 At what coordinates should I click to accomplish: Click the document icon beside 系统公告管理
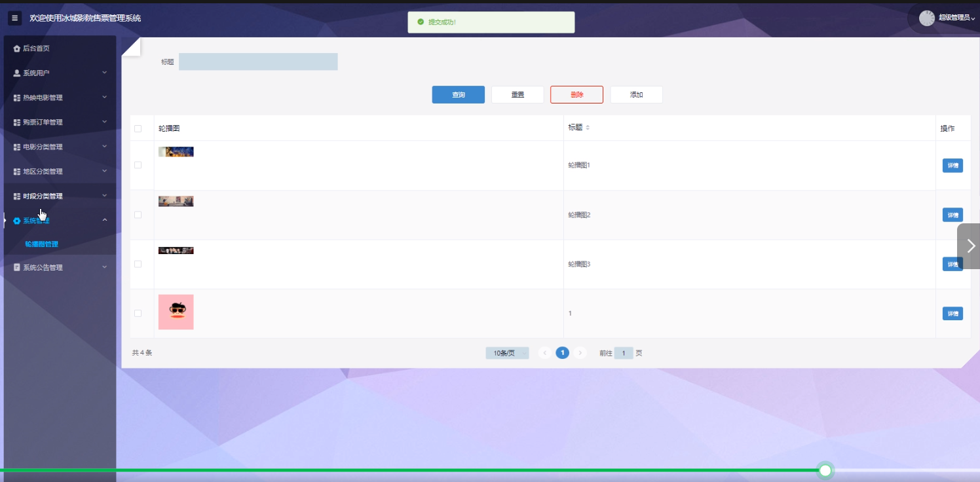(x=17, y=268)
